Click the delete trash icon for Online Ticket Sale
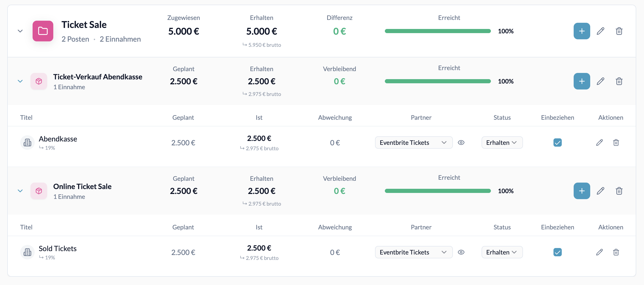This screenshot has width=644, height=285. point(619,191)
